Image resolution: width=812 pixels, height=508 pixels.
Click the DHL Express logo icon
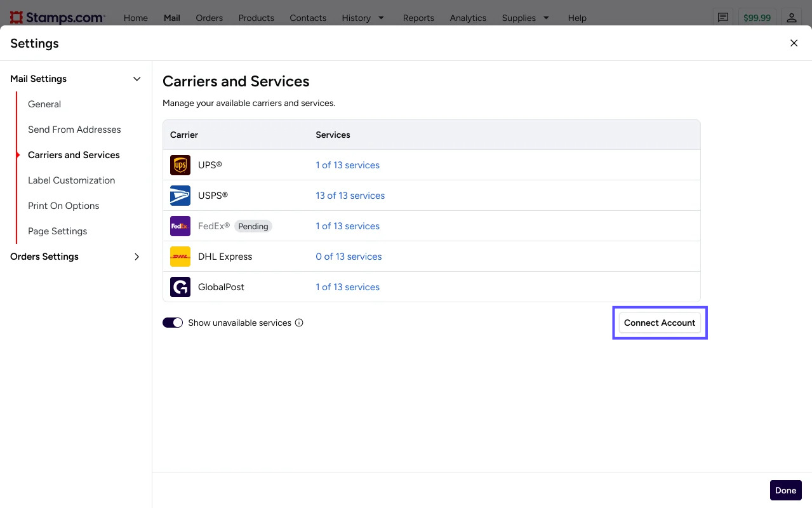pyautogui.click(x=180, y=257)
